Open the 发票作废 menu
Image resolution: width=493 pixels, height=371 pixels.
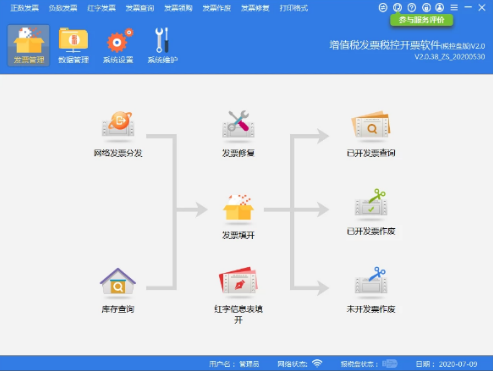(x=217, y=8)
